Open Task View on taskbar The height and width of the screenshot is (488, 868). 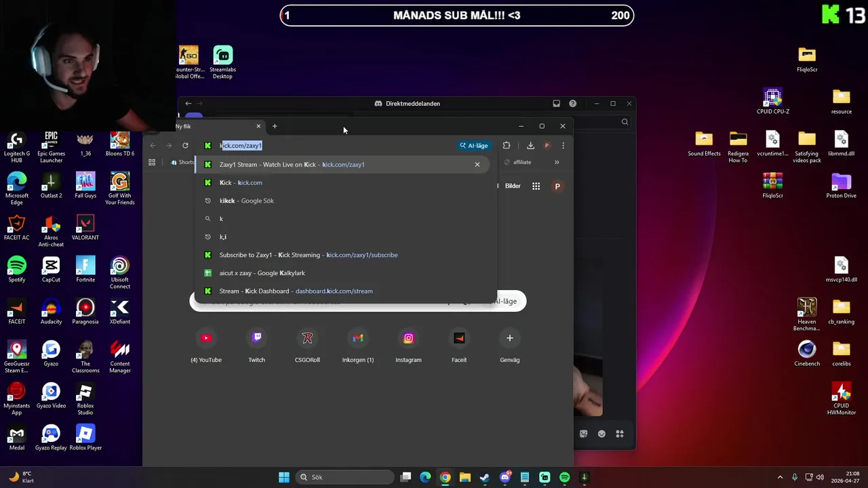click(x=406, y=477)
